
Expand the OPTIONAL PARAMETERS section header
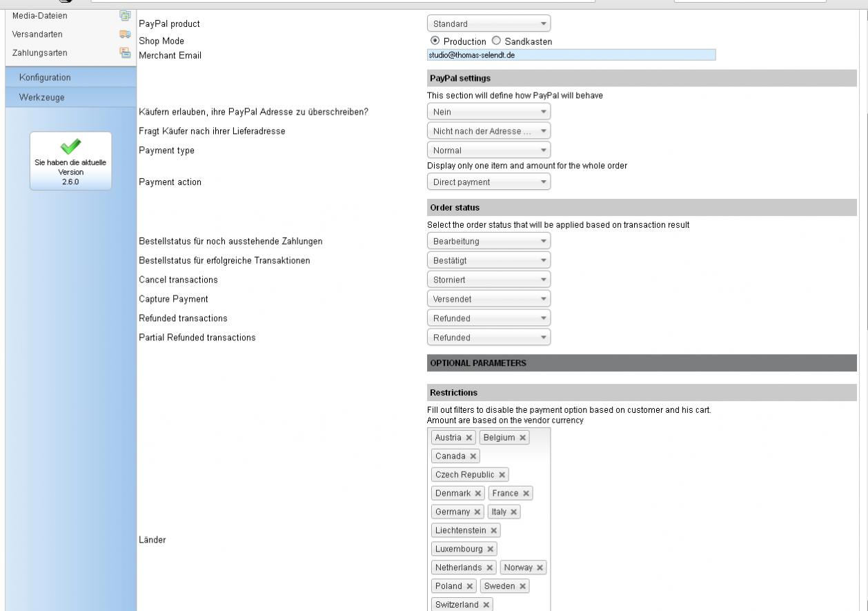(642, 363)
